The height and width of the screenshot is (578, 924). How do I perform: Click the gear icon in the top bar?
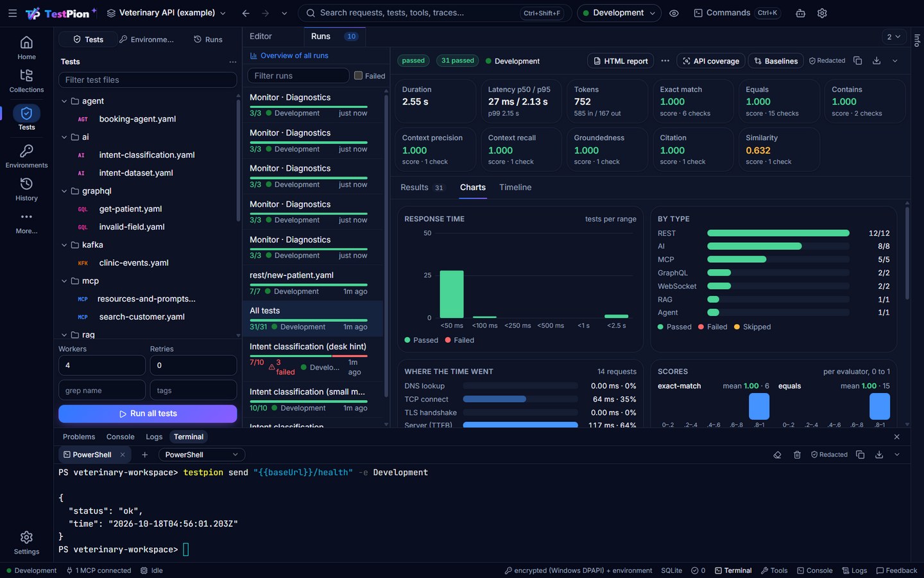(x=822, y=13)
